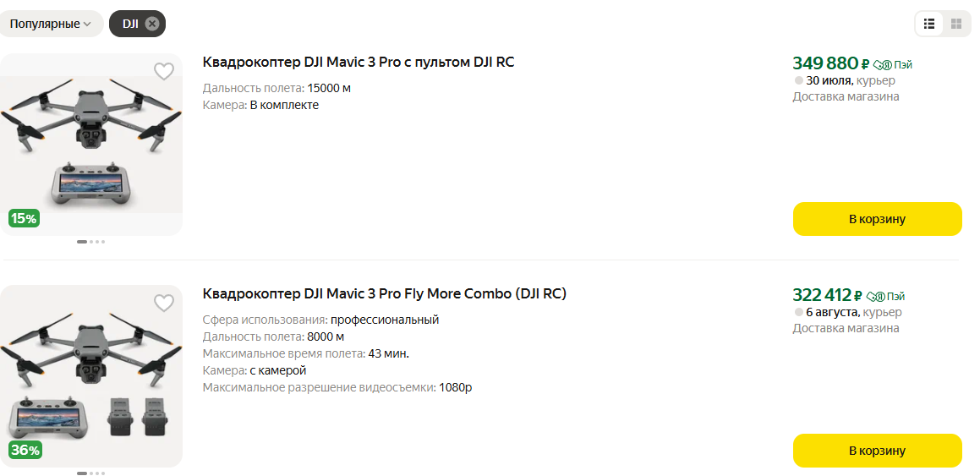The height and width of the screenshot is (476, 980).
Task: Click the 349 880 ₽ price
Action: click(x=830, y=63)
